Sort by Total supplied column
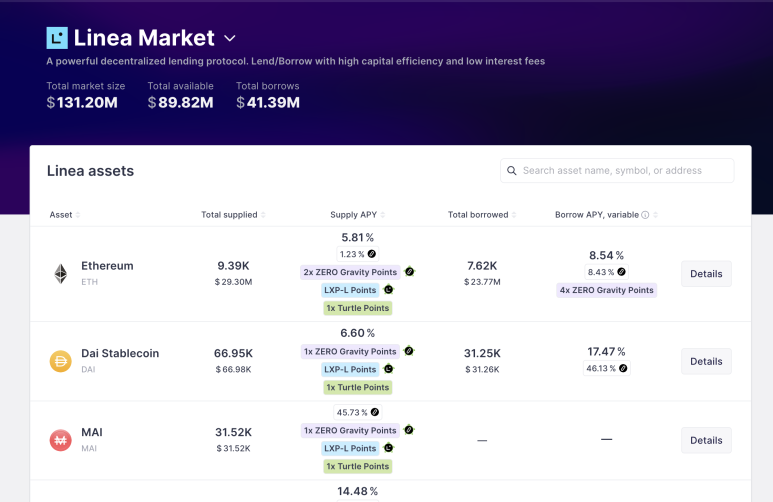 [233, 215]
